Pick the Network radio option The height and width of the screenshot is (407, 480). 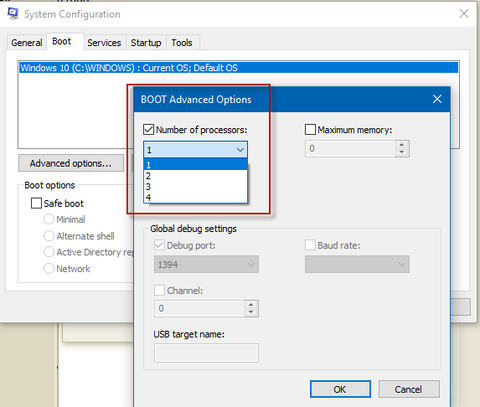coord(49,268)
